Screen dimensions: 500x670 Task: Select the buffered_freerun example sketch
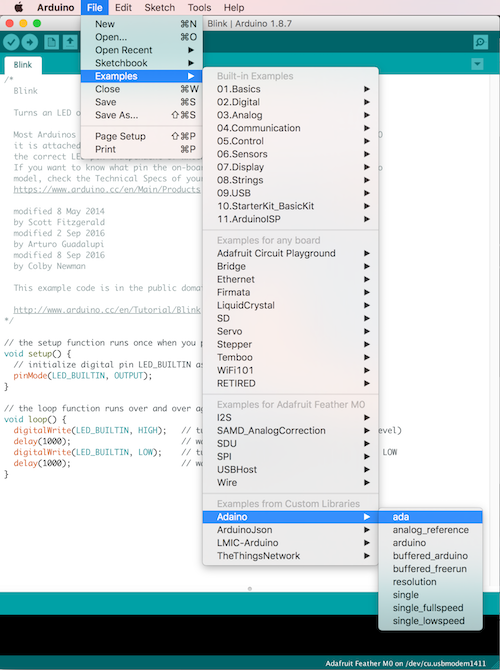(x=430, y=569)
